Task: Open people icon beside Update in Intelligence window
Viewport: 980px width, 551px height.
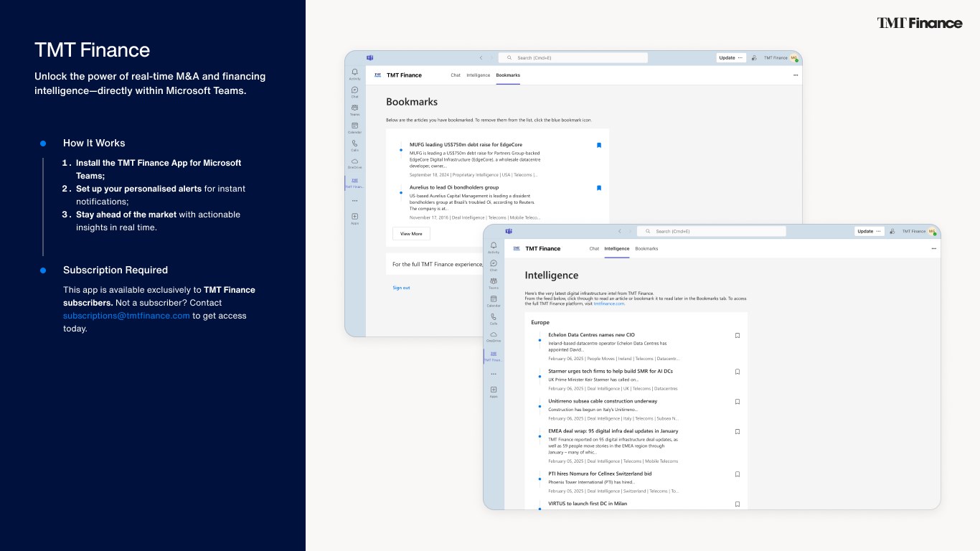Action: pos(892,231)
